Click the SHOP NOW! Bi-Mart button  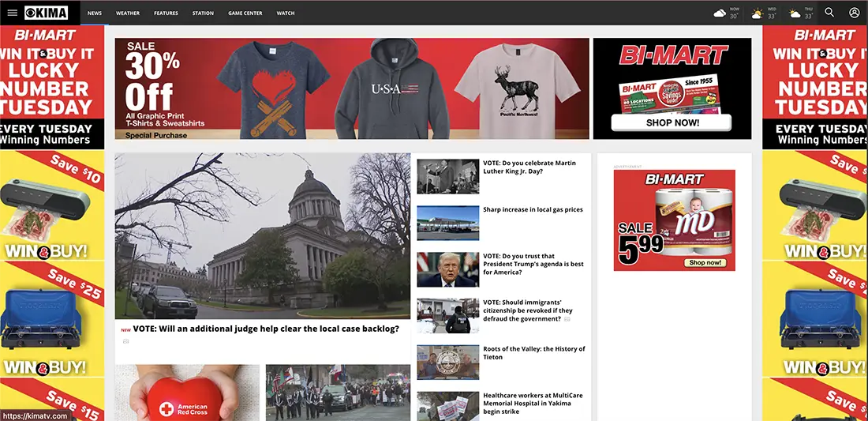(671, 122)
